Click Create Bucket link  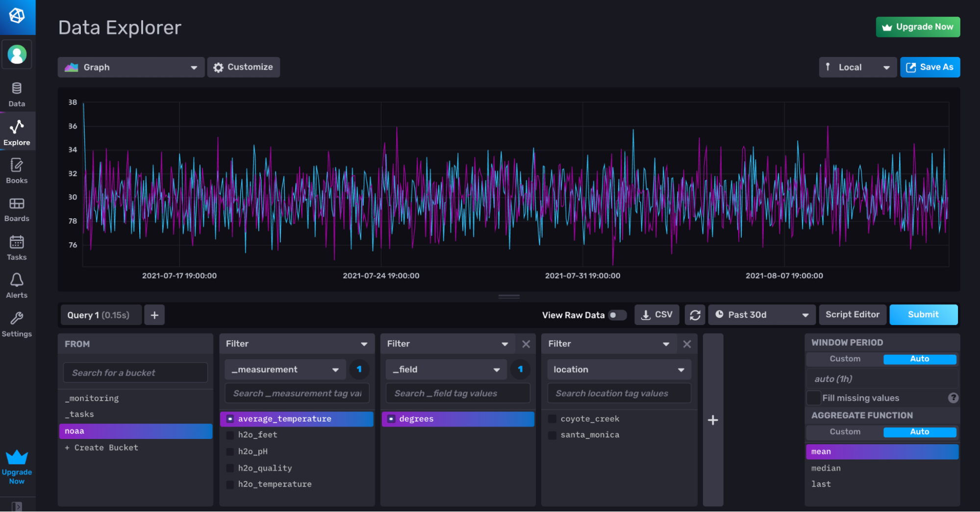pyautogui.click(x=101, y=448)
